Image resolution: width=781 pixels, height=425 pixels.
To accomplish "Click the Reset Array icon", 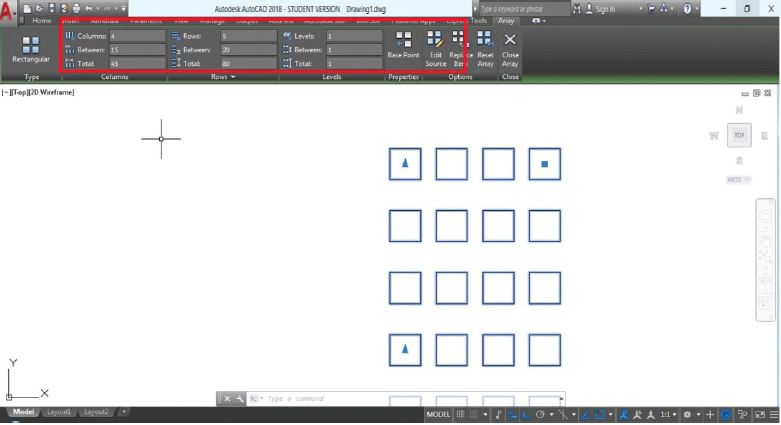I will coord(485,47).
